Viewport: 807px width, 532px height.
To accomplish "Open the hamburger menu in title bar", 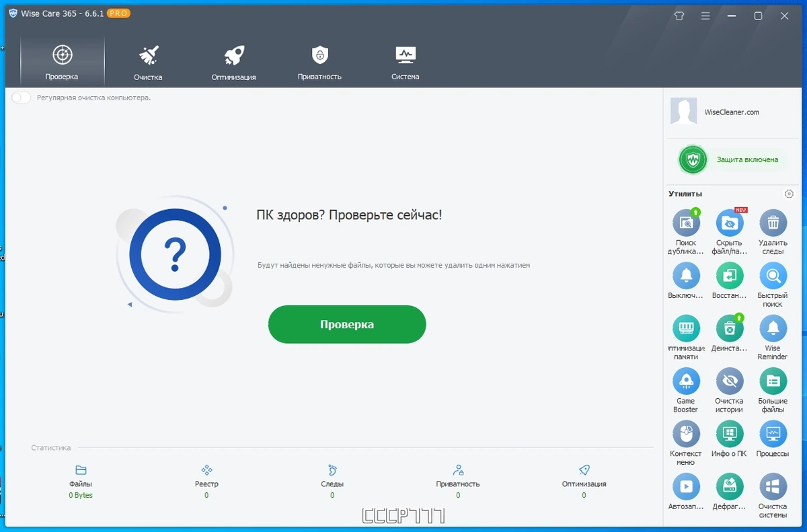I will 705,15.
